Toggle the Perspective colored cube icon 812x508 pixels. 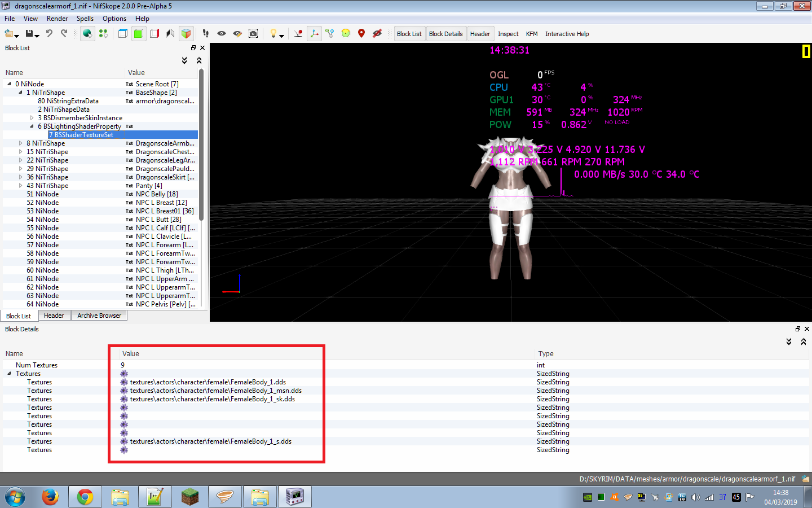186,34
